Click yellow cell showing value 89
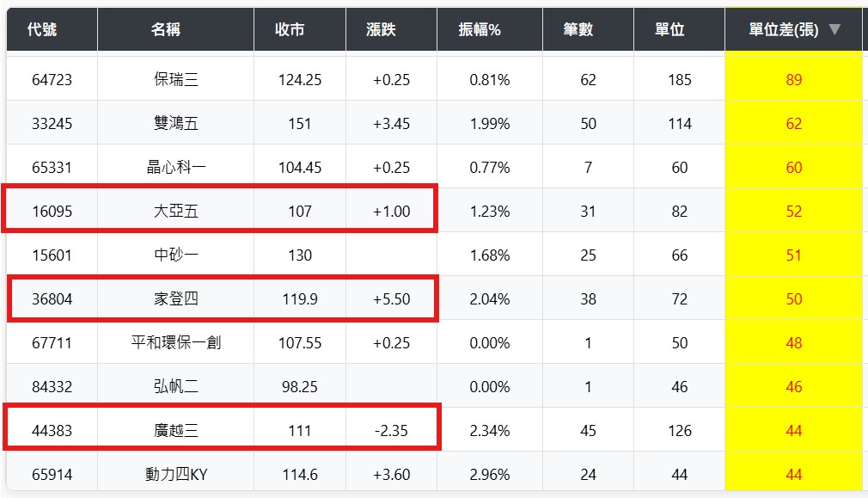Screen dimensions: 868x498 [x=793, y=80]
